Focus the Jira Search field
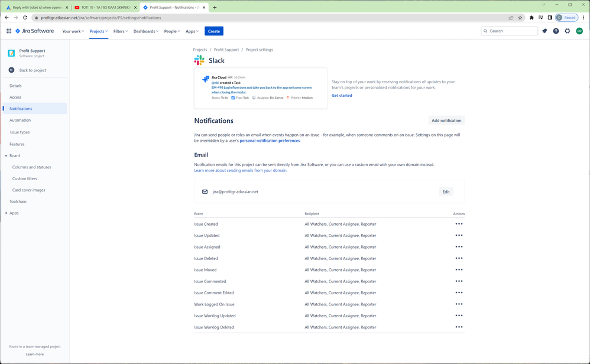The image size is (590, 364). click(x=510, y=31)
